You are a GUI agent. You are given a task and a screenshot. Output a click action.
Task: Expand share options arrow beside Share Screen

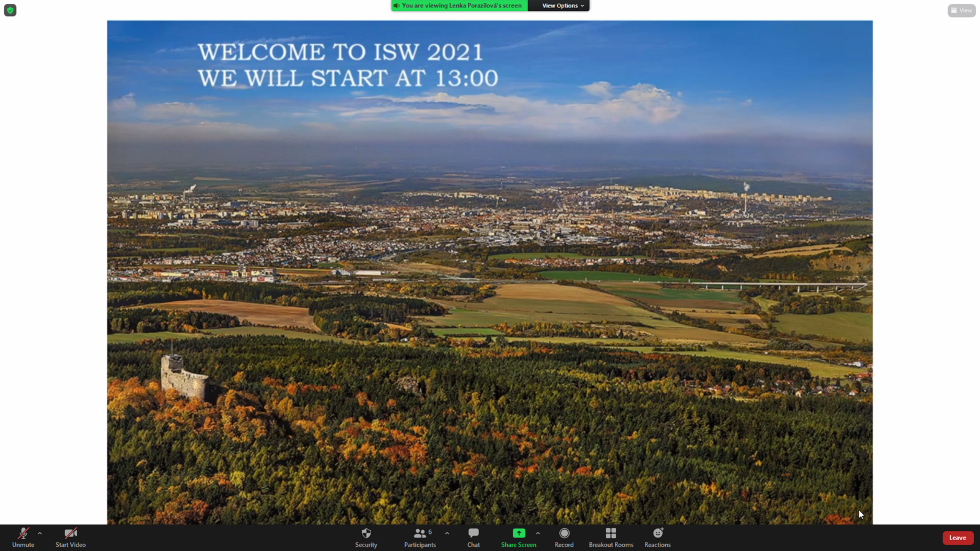[x=538, y=533]
